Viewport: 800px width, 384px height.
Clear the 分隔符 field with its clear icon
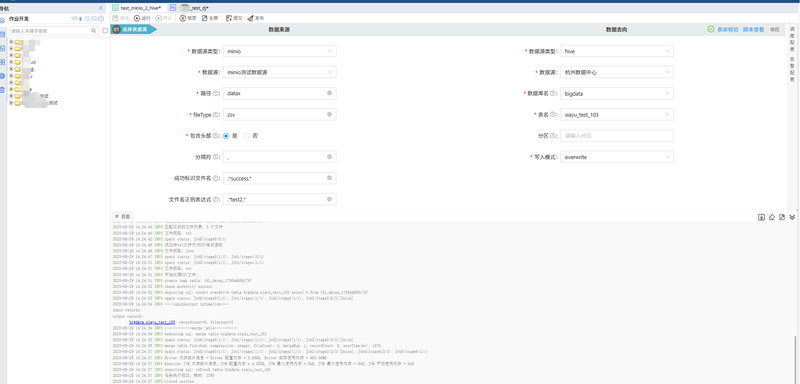pos(329,157)
